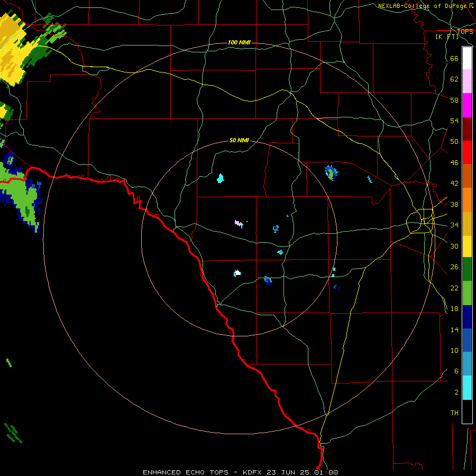Click the cyan legend swatch beside the 2 label
Image resolution: width=476 pixels, height=476 pixels.
click(x=467, y=388)
